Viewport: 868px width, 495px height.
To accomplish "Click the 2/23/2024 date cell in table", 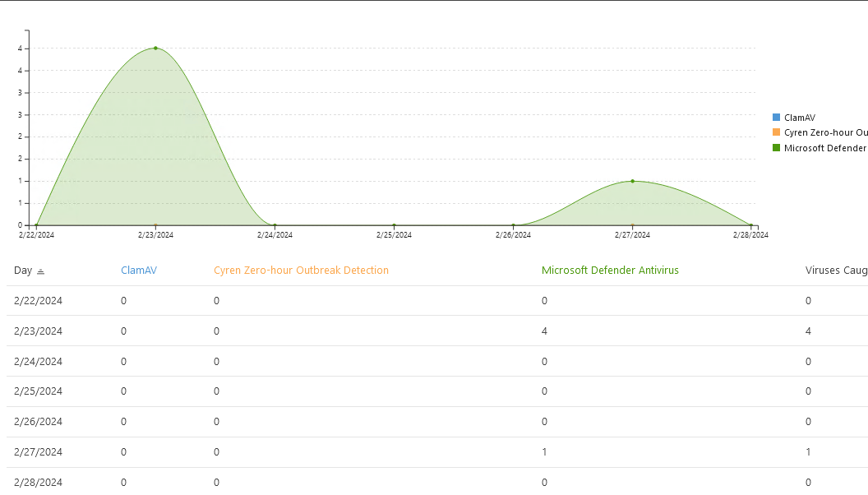I will click(x=38, y=331).
